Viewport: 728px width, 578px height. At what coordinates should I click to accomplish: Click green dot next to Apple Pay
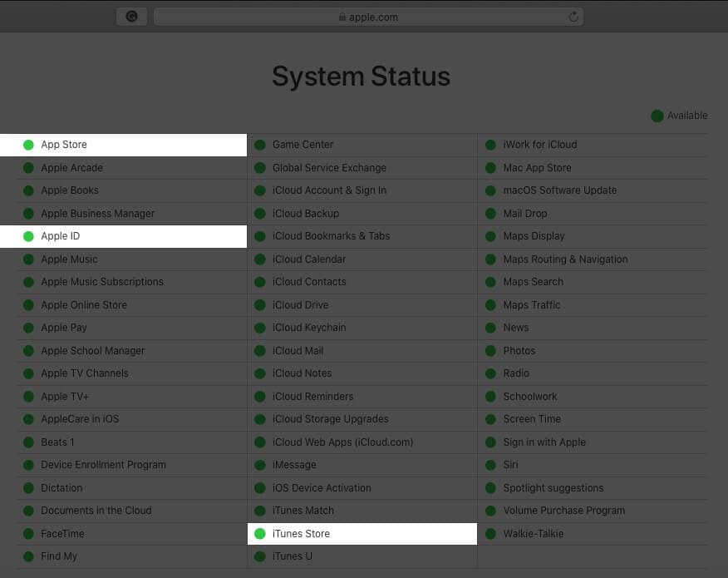point(28,328)
